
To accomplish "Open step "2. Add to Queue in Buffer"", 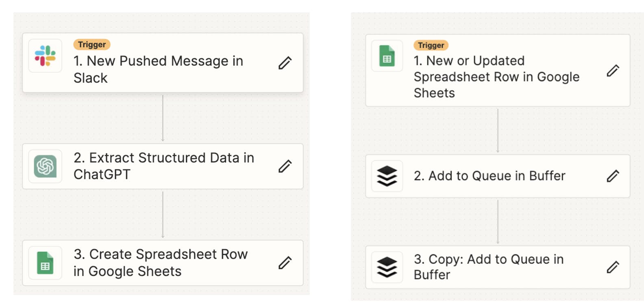I will coord(489,176).
